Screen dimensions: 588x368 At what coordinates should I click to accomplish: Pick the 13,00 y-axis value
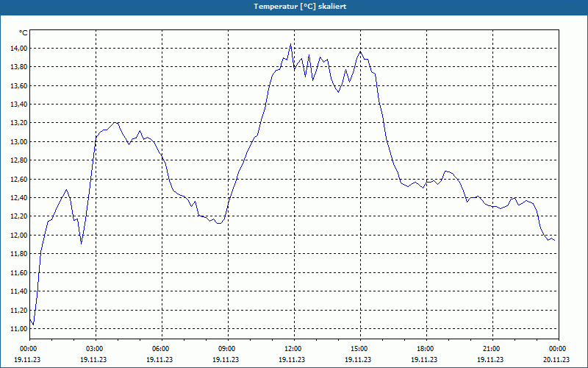18,141
